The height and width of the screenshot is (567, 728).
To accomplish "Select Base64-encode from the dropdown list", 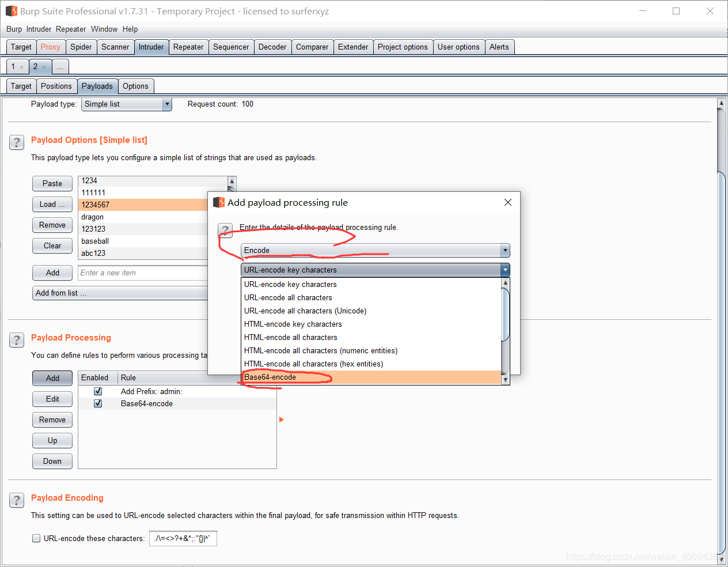I will coord(371,377).
